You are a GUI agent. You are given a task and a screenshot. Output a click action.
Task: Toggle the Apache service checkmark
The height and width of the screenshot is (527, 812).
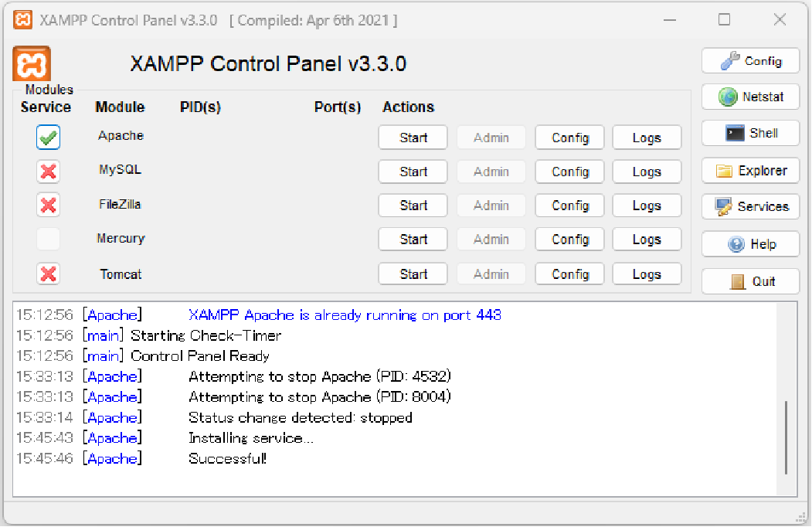point(48,138)
